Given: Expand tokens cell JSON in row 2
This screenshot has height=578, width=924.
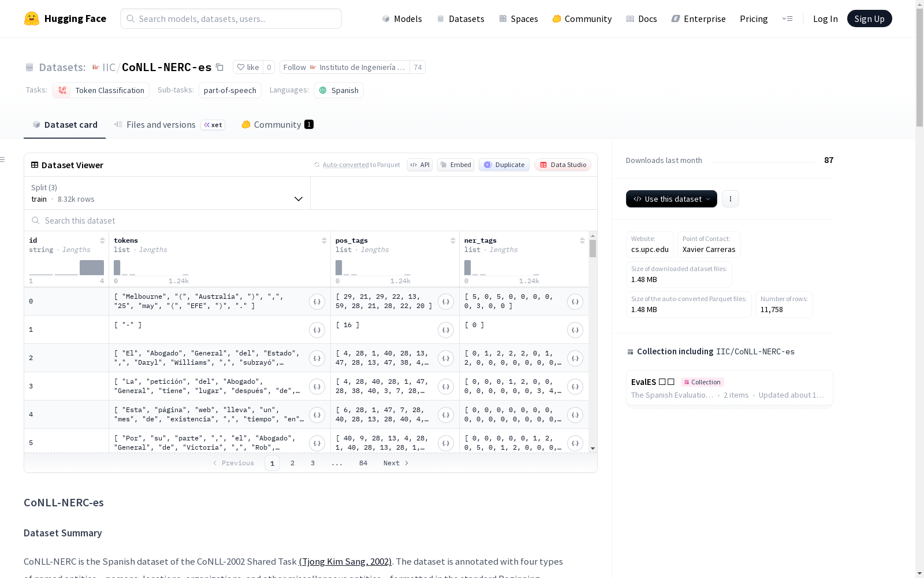Looking at the screenshot, I should click(x=317, y=358).
